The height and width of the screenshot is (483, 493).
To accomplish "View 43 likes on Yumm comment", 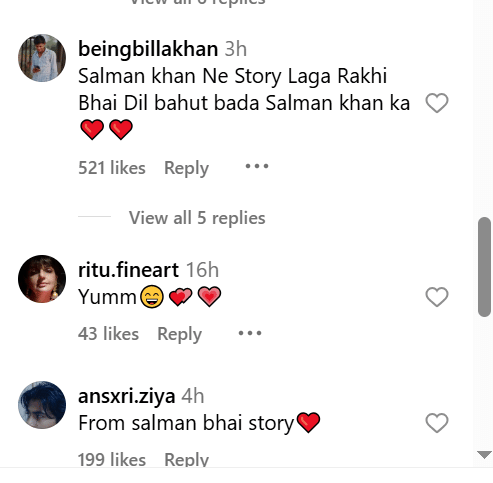I will (x=108, y=334).
